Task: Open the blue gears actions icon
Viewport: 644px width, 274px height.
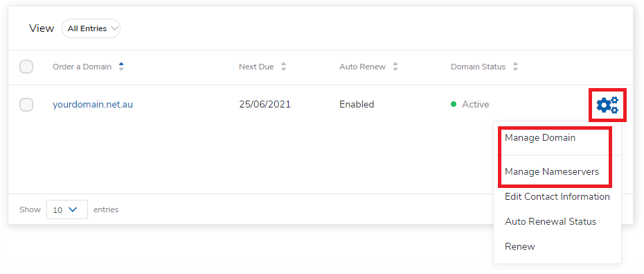Action: point(607,105)
